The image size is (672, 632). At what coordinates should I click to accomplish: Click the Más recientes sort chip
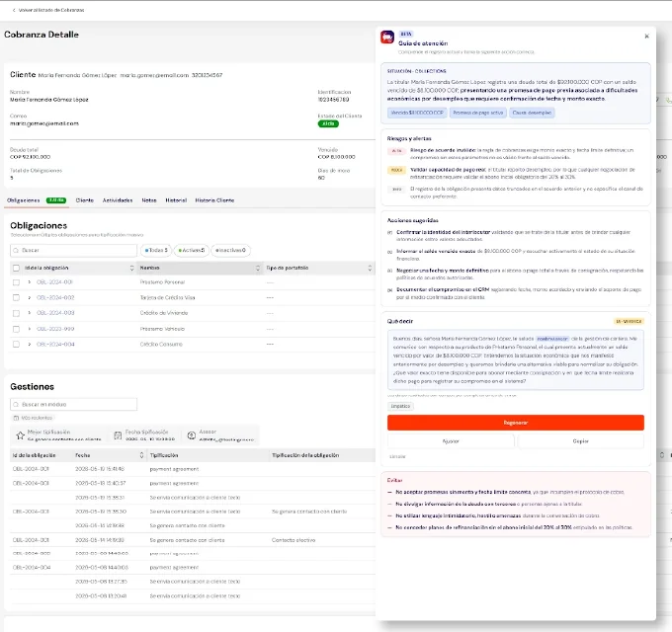point(34,418)
